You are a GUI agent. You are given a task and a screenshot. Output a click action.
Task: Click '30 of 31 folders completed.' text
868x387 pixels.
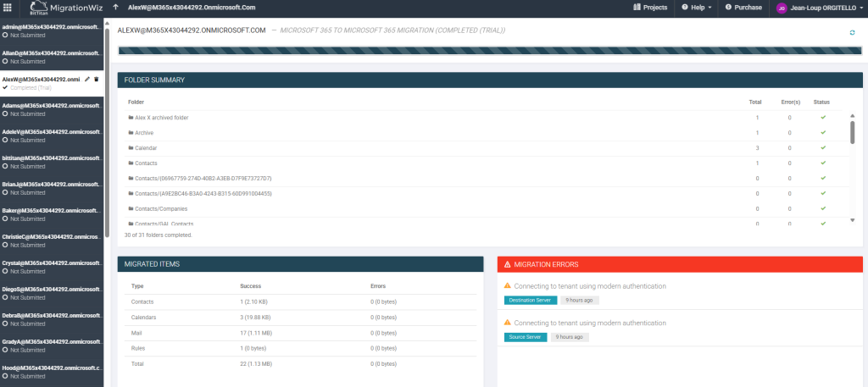[159, 235]
